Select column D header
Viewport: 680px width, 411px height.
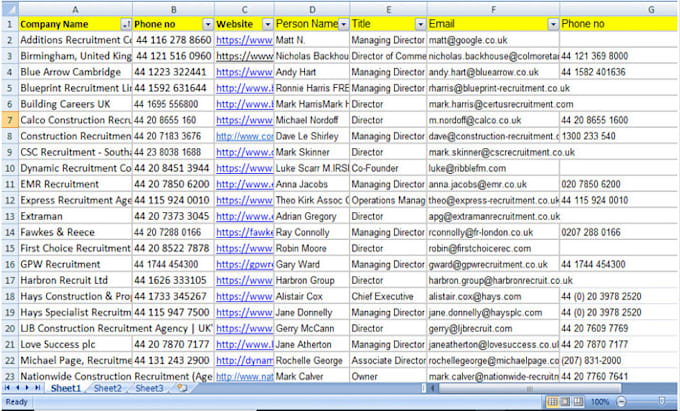click(312, 9)
